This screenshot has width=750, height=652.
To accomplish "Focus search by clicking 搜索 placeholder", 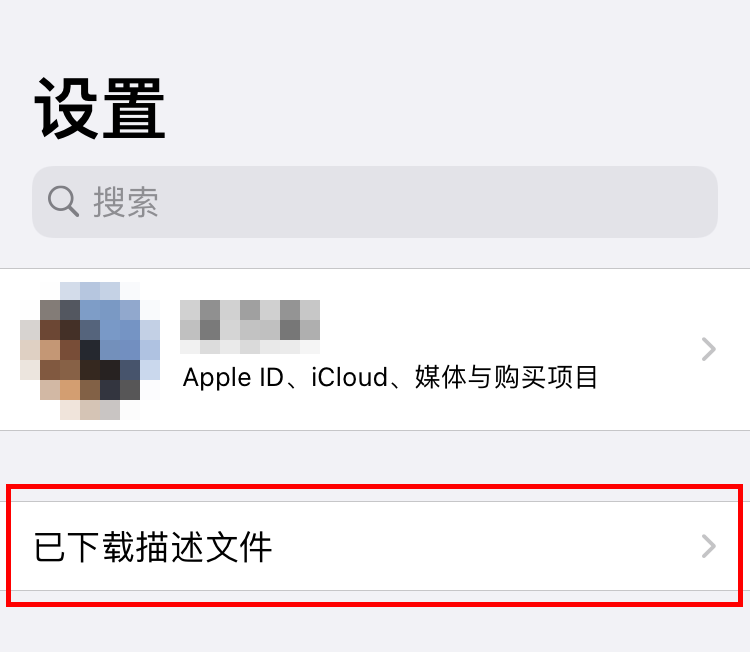I will [x=126, y=202].
